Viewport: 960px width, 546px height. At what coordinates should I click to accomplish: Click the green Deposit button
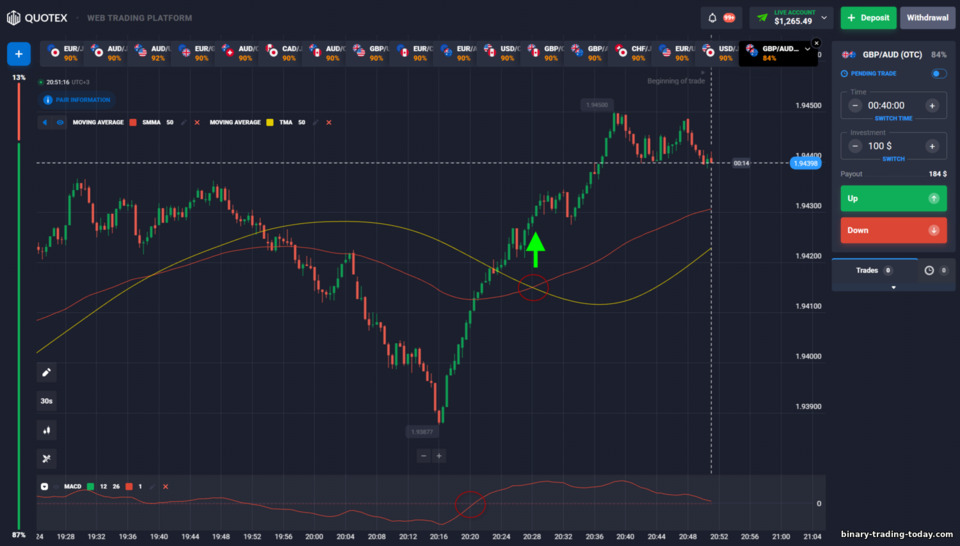coord(868,18)
